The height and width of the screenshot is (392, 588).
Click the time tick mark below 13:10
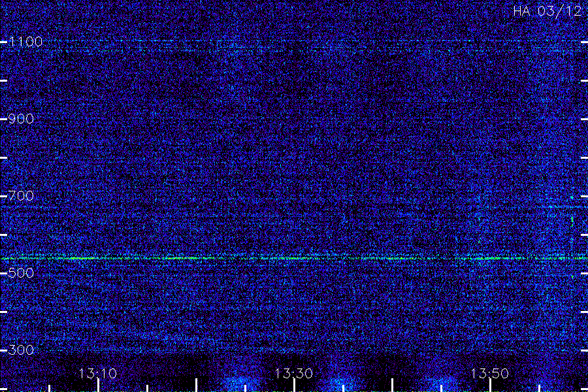(99, 385)
